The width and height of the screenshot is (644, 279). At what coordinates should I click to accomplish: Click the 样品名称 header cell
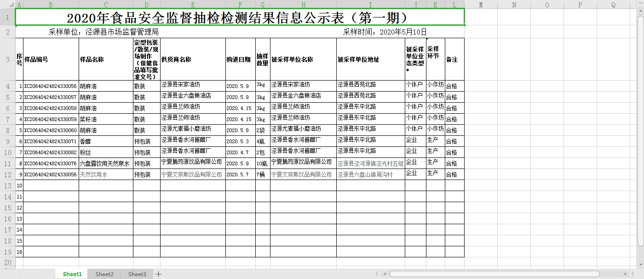[106, 59]
